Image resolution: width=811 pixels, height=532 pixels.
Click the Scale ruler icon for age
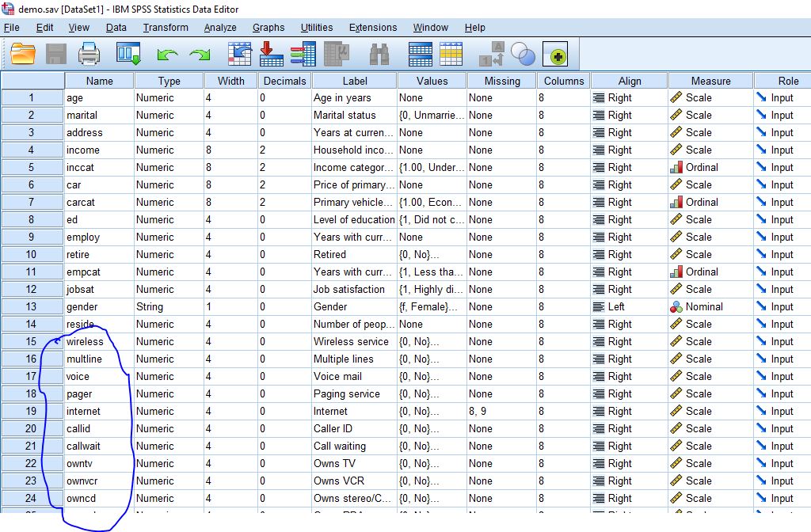(x=676, y=97)
